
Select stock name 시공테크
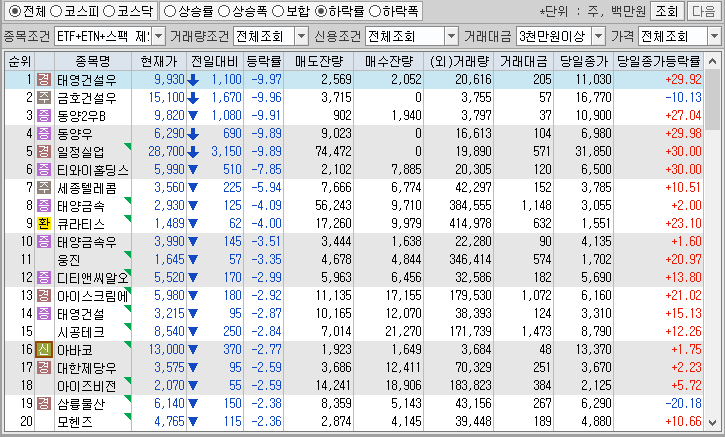pyautogui.click(x=80, y=332)
